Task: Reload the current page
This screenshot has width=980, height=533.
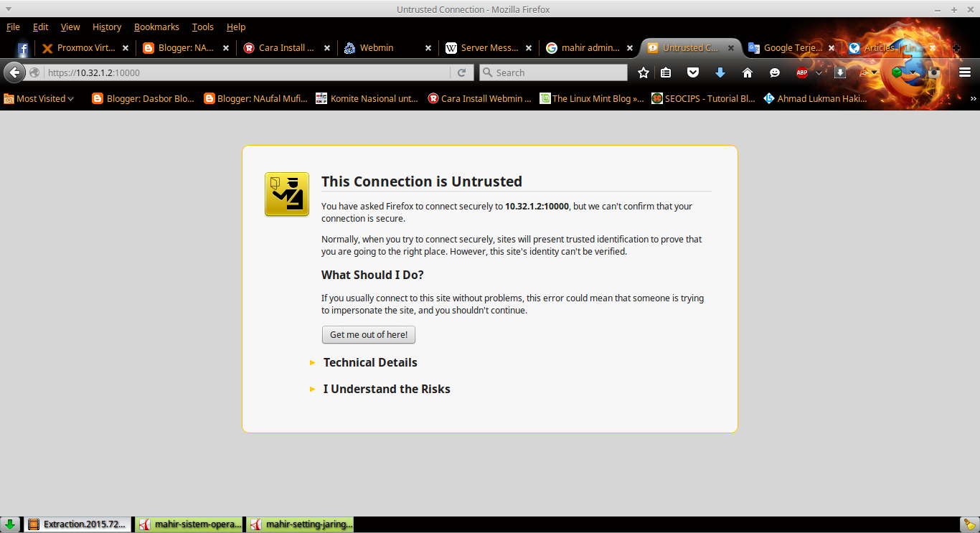Action: 462,72
